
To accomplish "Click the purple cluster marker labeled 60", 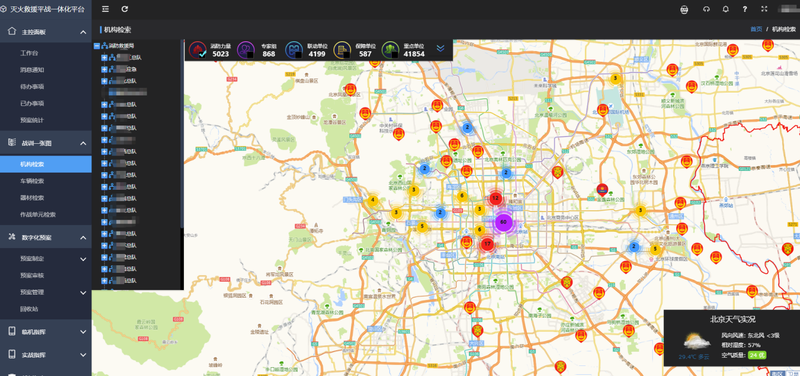I will (504, 222).
